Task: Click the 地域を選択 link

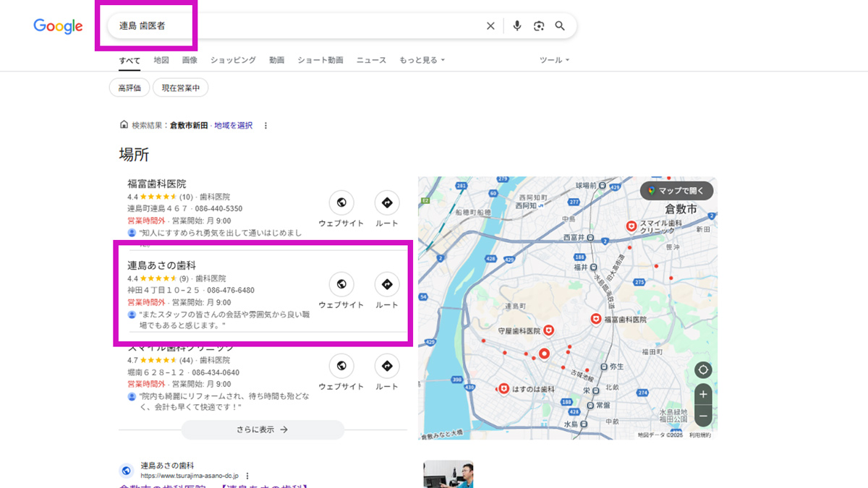Action: [233, 126]
